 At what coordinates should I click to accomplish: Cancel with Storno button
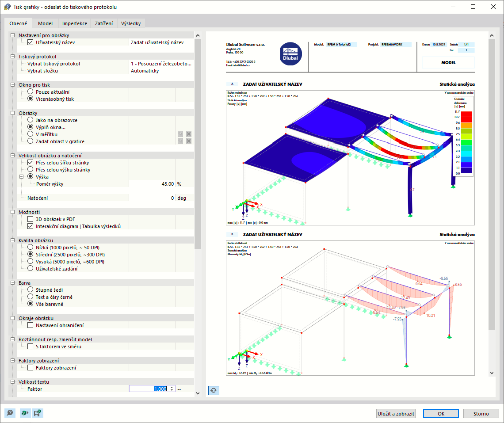[x=481, y=413]
